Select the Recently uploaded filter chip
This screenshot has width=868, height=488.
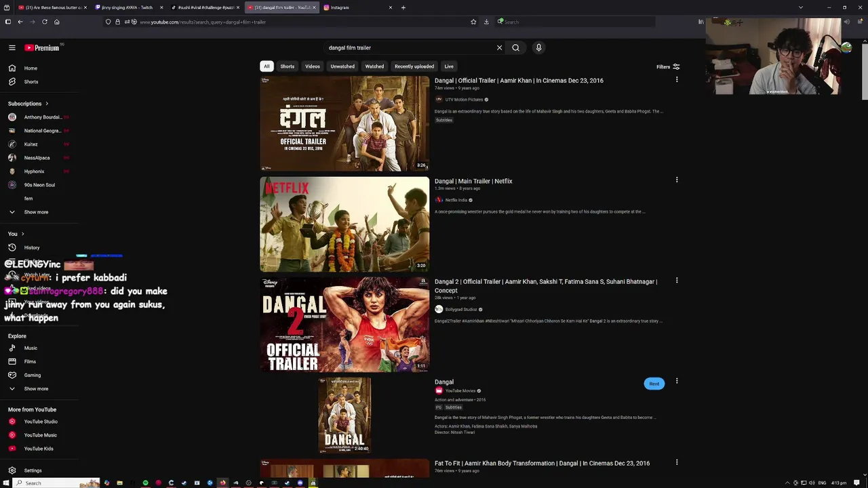(x=414, y=66)
